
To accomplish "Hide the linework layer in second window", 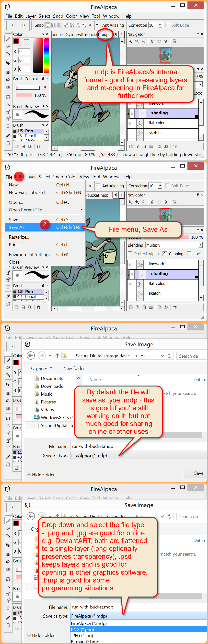I will (x=130, y=264).
